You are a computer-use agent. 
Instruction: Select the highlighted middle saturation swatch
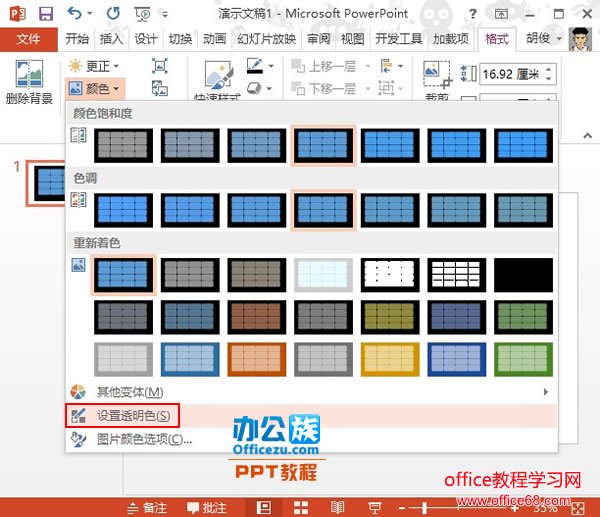pos(323,145)
